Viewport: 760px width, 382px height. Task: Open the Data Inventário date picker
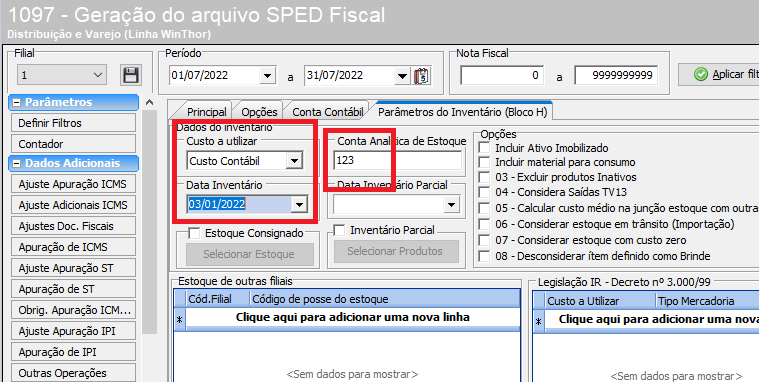pyautogui.click(x=299, y=205)
